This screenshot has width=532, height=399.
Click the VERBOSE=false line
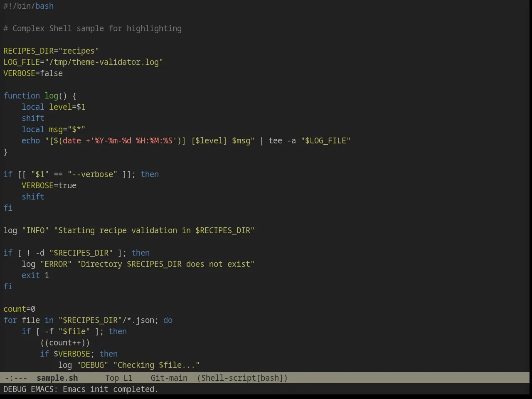click(33, 73)
